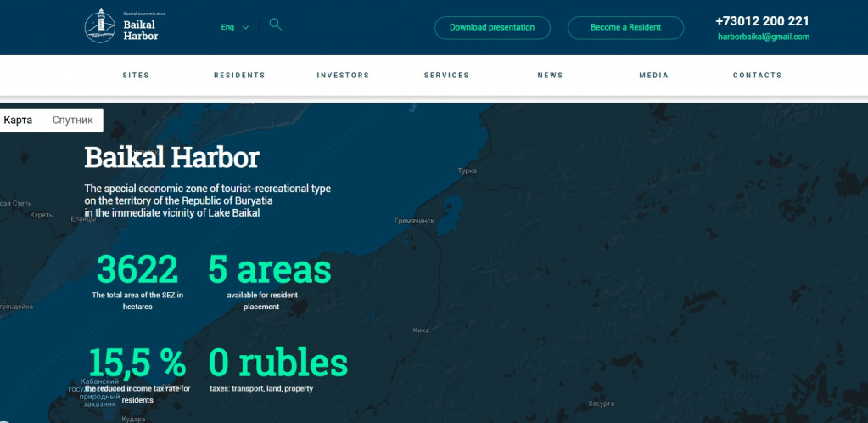Switch map to Спутник satellite view
Viewport: 868px width, 423px height.
coord(72,121)
